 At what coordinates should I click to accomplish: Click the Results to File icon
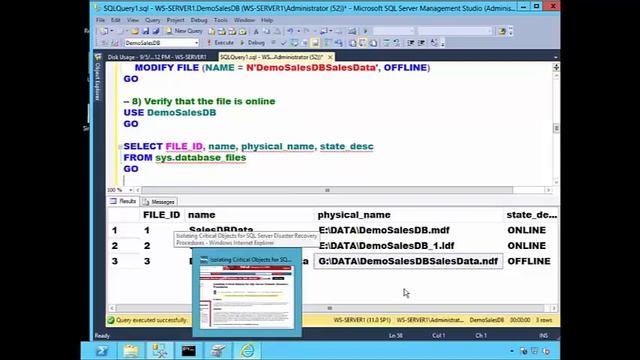pyautogui.click(x=373, y=42)
